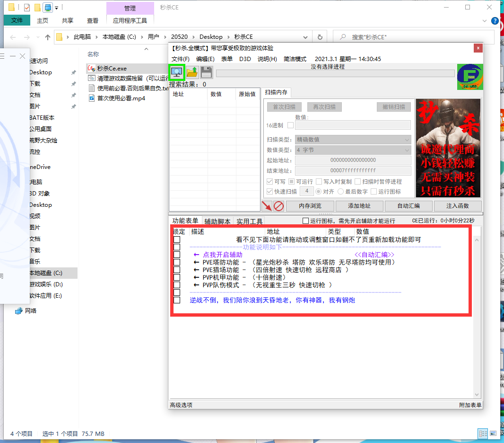Toggle the 16进制 hex checkbox

290,125
